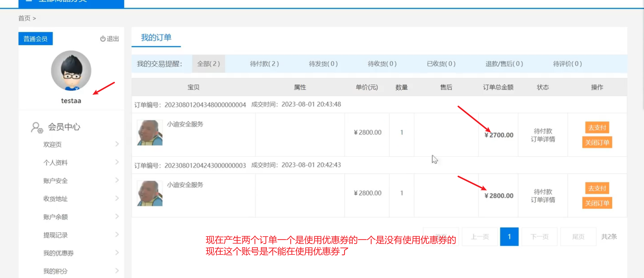Image resolution: width=644 pixels, height=278 pixels.
Task: Open first order's 小迪安全服务 product thumbnail
Action: point(150,133)
